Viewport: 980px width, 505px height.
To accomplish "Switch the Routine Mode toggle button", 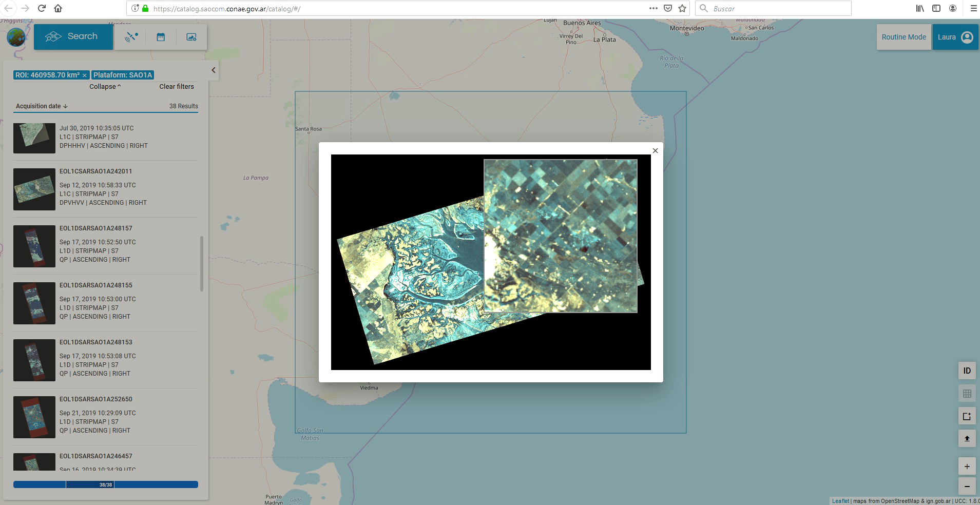I will tap(904, 37).
